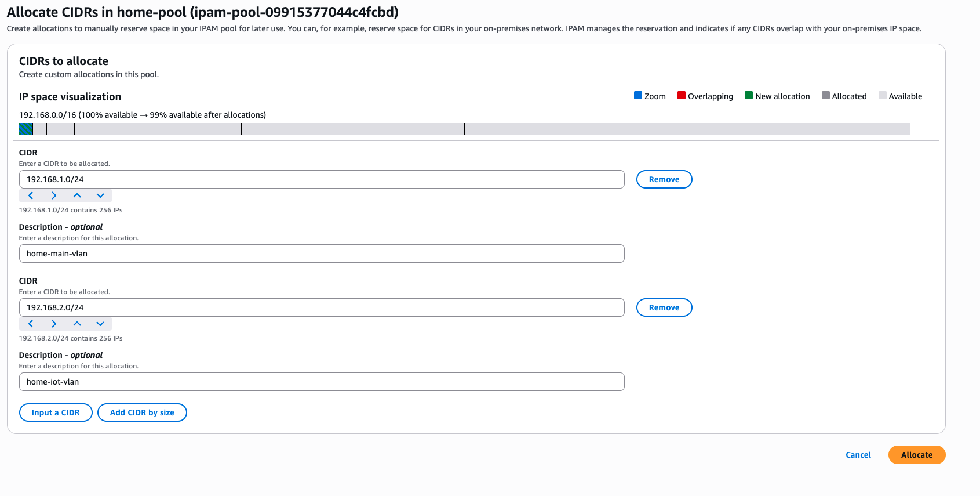This screenshot has height=496, width=980.
Task: Click down chevron under 192.168.2.0/24 CIDR
Action: coord(100,324)
